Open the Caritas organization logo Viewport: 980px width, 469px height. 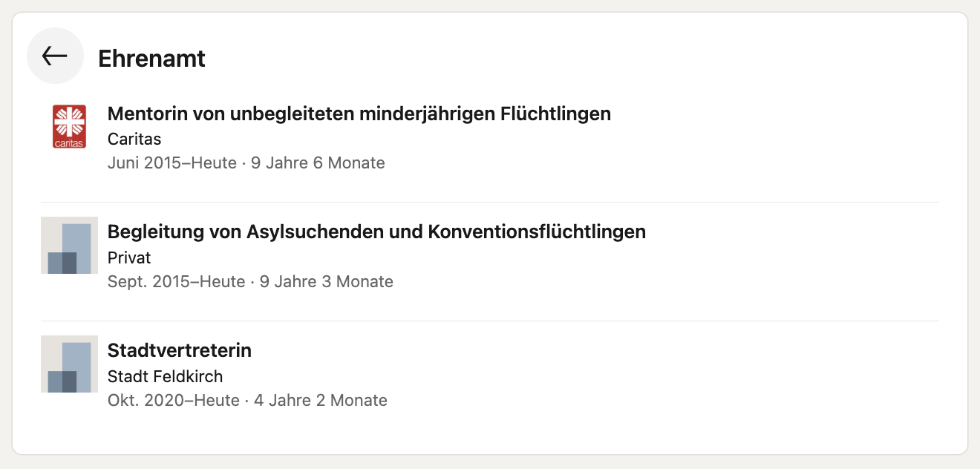pyautogui.click(x=69, y=127)
